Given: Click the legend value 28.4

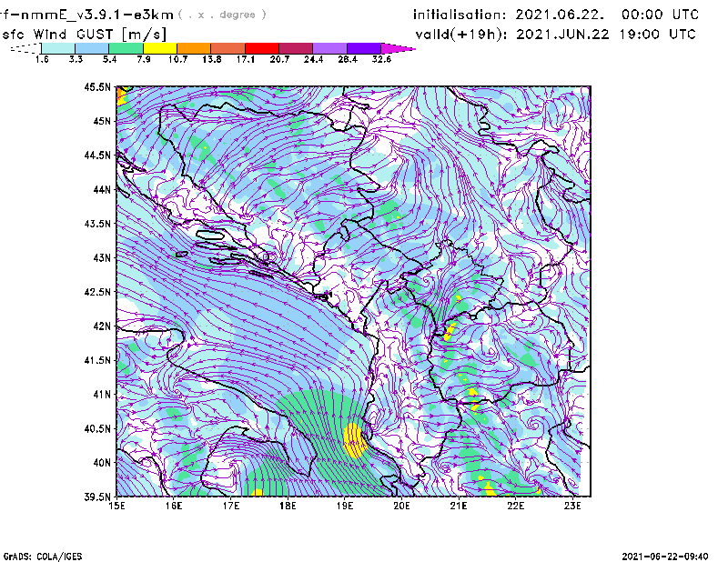Looking at the screenshot, I should click(348, 59).
